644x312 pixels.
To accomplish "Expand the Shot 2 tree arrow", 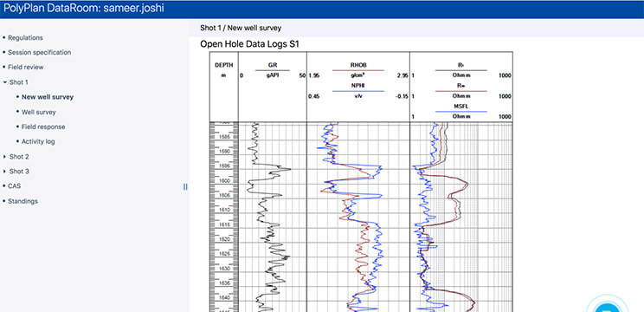I will pyautogui.click(x=4, y=157).
